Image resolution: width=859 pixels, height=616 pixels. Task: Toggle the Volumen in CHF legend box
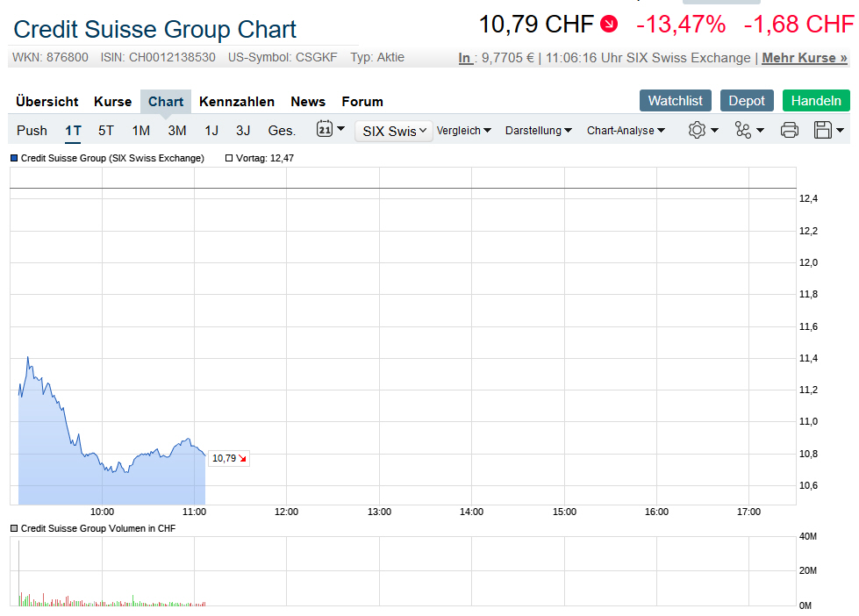[x=14, y=529]
